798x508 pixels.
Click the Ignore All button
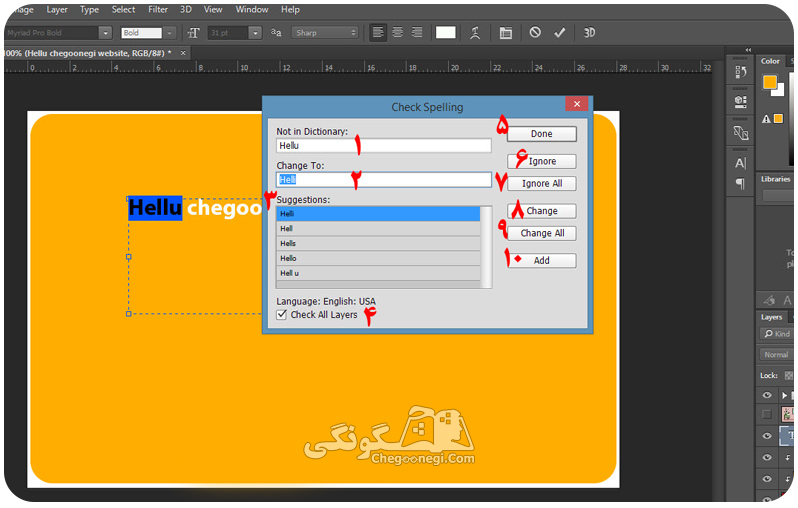542,184
